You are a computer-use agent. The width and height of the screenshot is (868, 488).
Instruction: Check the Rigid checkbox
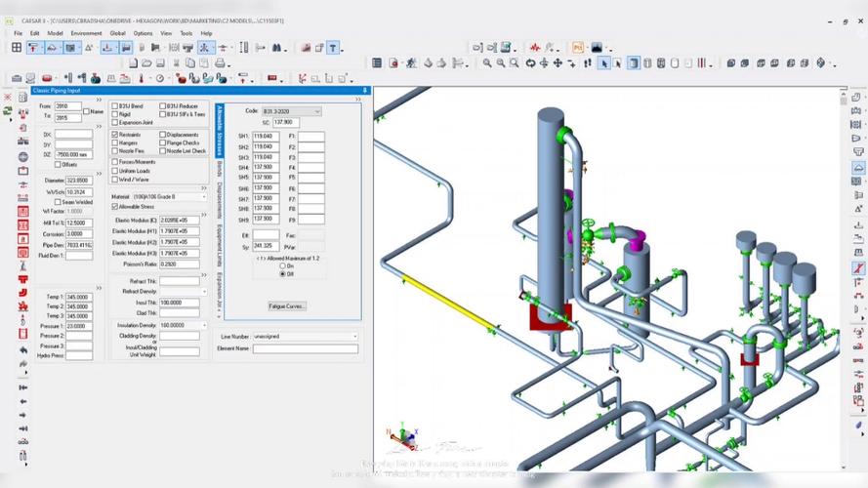pyautogui.click(x=115, y=114)
